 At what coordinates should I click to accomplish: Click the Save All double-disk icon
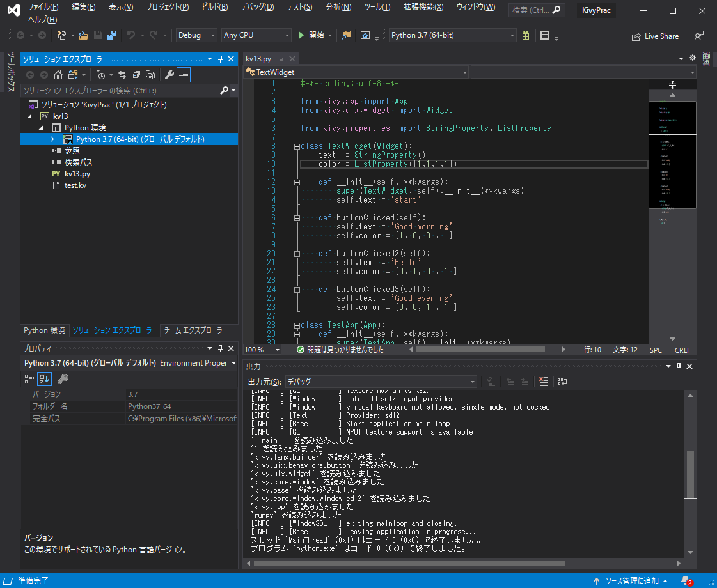[111, 35]
